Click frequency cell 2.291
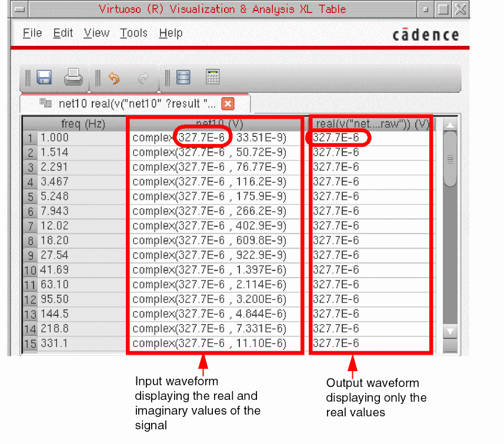This screenshot has height=444, width=504. (x=82, y=167)
